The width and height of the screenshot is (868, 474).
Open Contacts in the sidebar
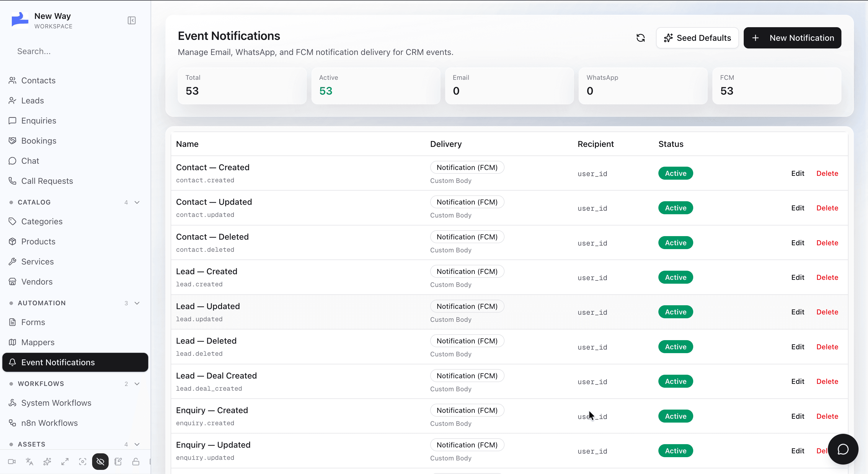(x=75, y=81)
